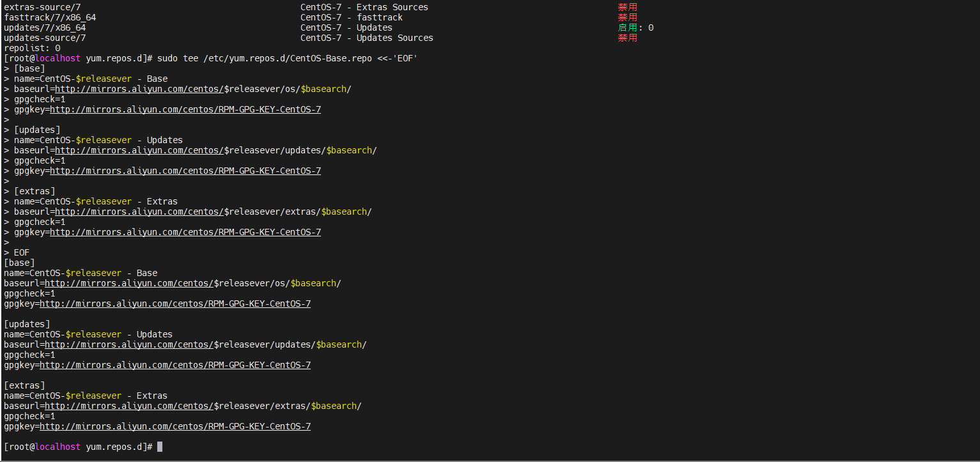
Task: Click the RPM-GPG-KEY-CentOS-7 link under [extras]
Action: 185,231
